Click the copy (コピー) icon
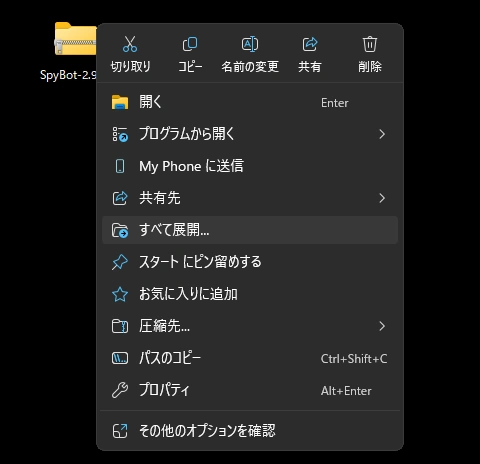 click(190, 44)
